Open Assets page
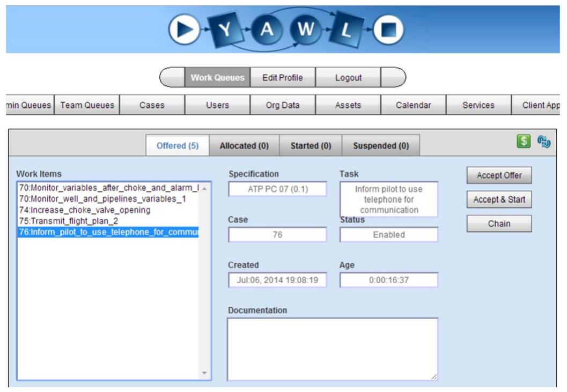567x392 pixels. coord(348,105)
